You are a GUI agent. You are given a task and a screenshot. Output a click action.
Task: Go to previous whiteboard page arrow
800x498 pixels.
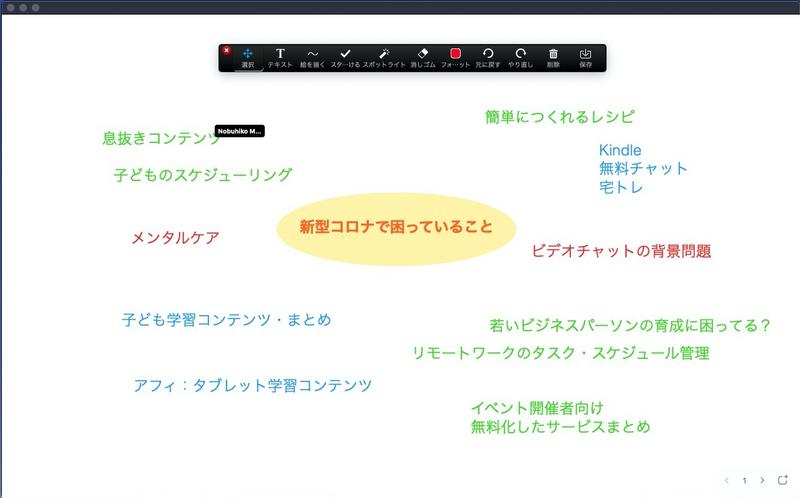(x=727, y=480)
